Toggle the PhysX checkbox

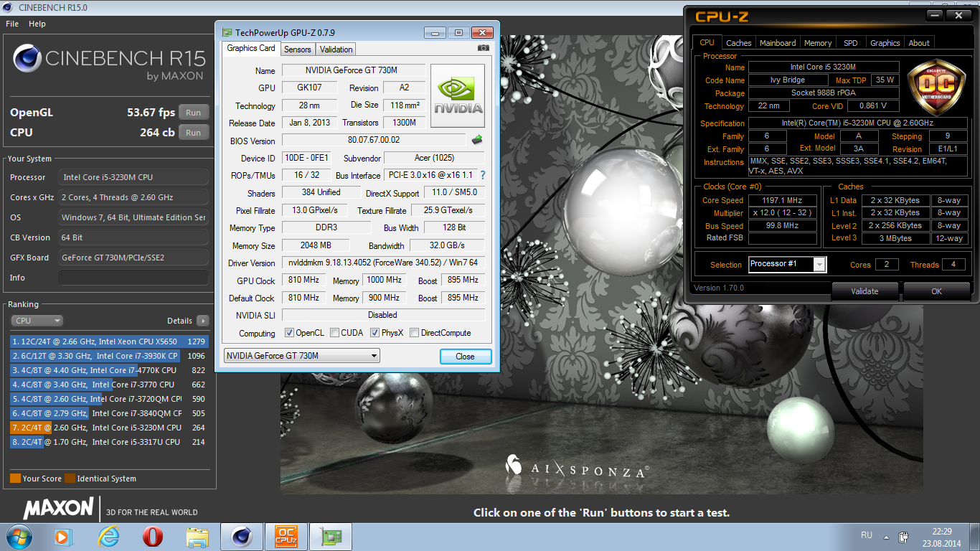[x=374, y=333]
